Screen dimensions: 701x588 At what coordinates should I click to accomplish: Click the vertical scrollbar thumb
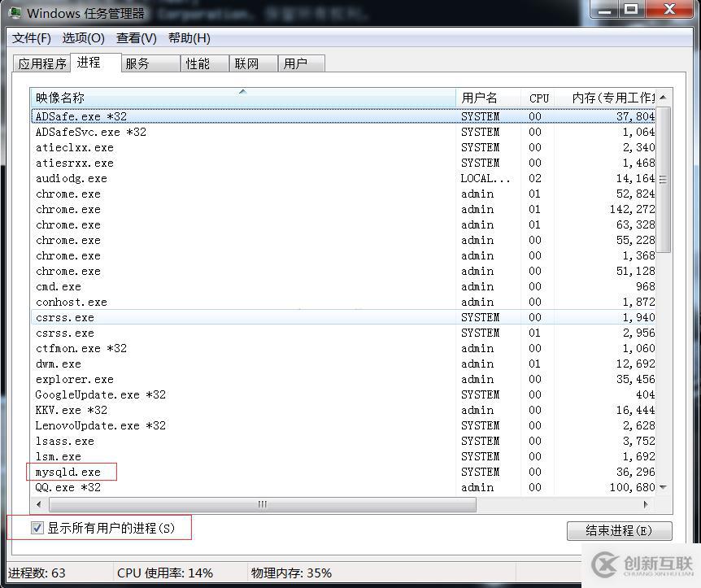coord(664,179)
